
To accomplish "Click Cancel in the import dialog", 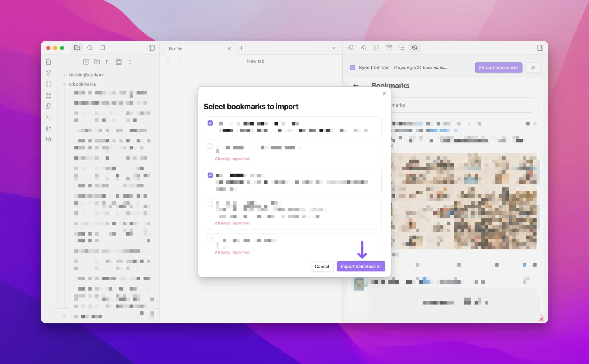I will click(x=322, y=266).
